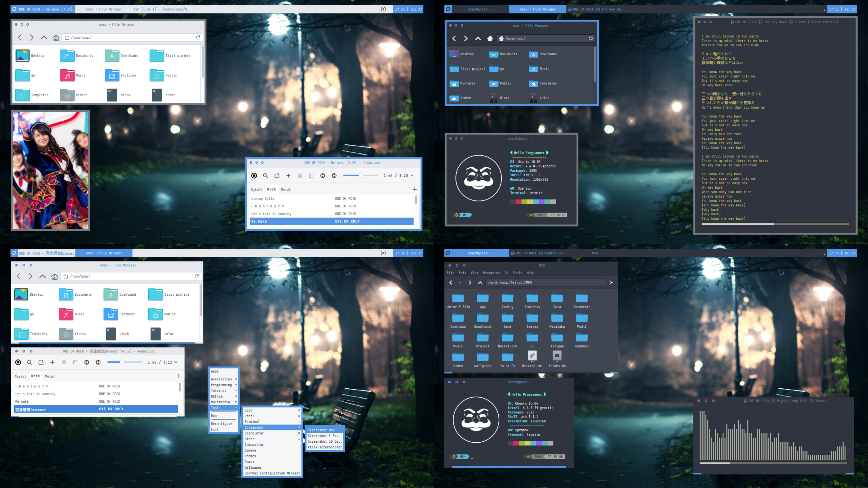This screenshot has height=488, width=868.
Task: Click the Audacious logo icon in Re:make window
Action: coord(254,176)
